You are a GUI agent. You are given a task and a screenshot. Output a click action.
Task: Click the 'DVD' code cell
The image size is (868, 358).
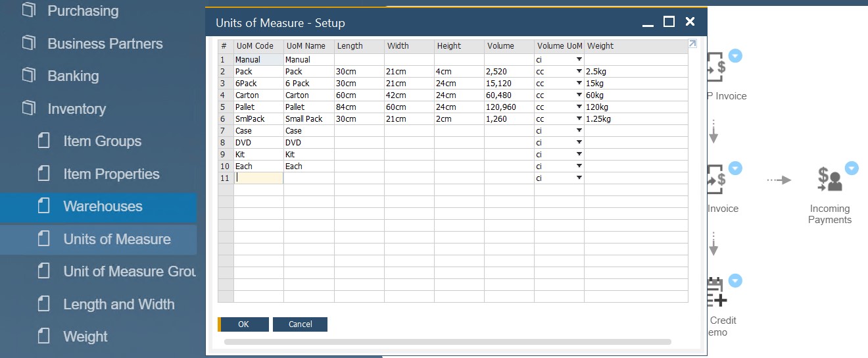tap(258, 142)
